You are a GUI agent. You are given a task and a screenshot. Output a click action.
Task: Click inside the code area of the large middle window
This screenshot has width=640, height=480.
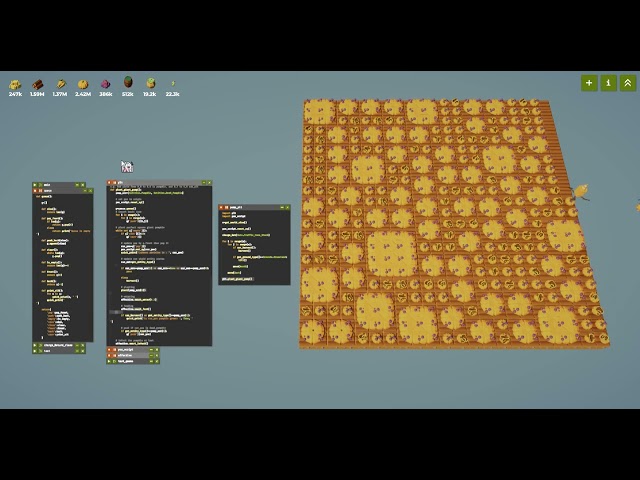click(159, 265)
